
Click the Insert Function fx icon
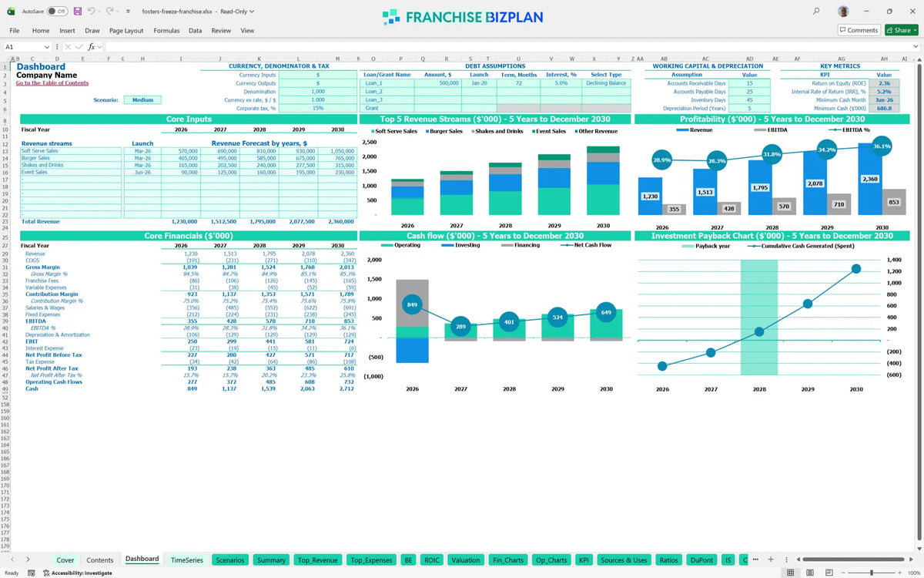point(91,47)
